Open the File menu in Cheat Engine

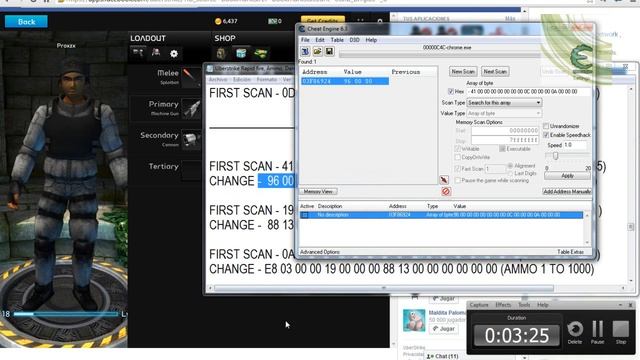click(x=305, y=40)
